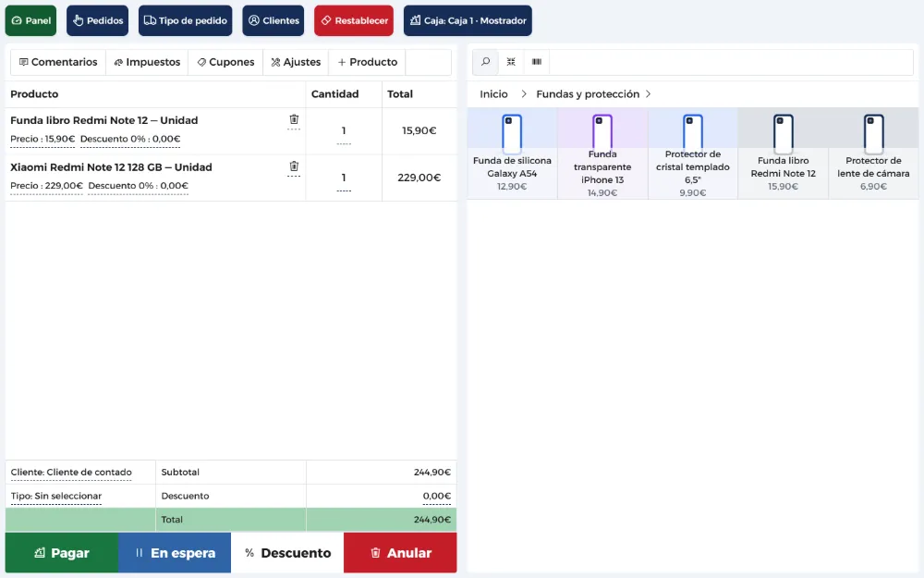Screen dimensions: 924x578
Task: Edit Precio : 15,90€ of Funda libro
Action: pos(43,140)
